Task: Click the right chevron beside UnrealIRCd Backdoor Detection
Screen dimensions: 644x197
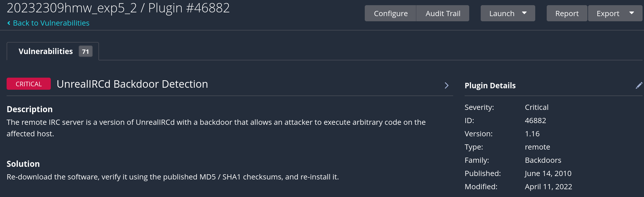Action: pos(446,85)
